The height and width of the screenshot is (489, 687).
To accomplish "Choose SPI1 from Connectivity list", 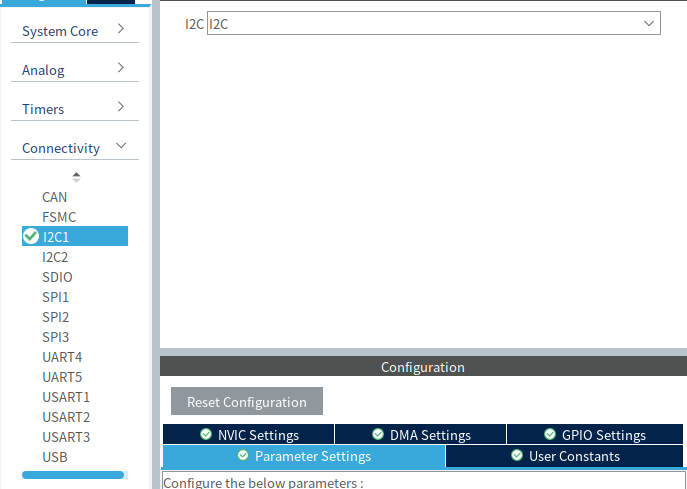I will coord(55,297).
